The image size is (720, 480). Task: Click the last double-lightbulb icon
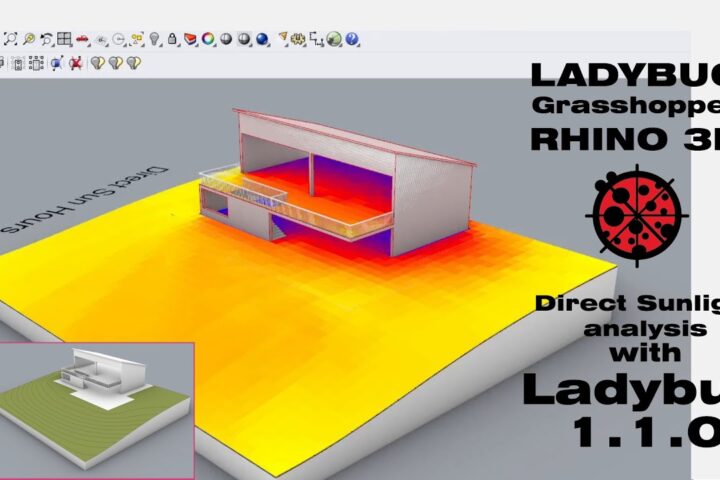click(x=133, y=63)
